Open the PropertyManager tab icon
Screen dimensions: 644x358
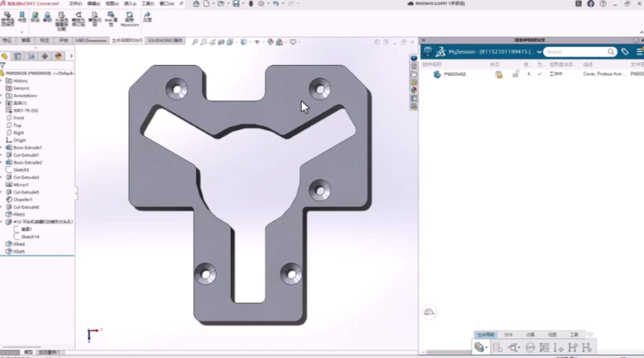click(17, 56)
